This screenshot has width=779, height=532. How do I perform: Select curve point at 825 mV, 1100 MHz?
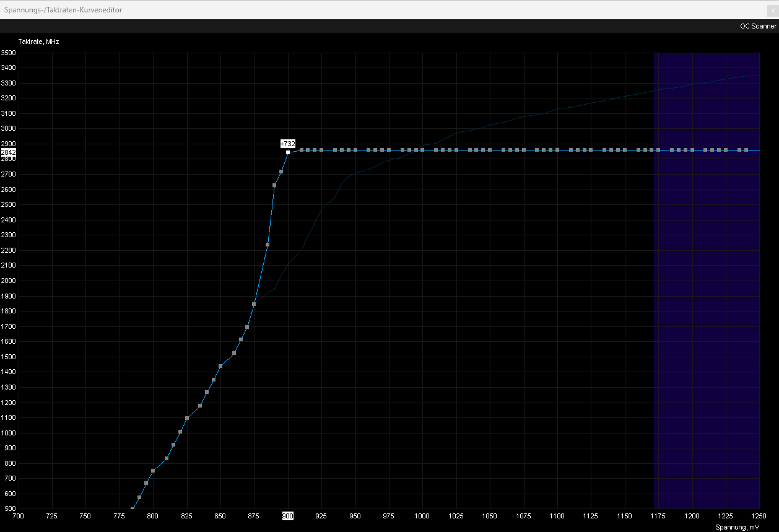tap(187, 418)
